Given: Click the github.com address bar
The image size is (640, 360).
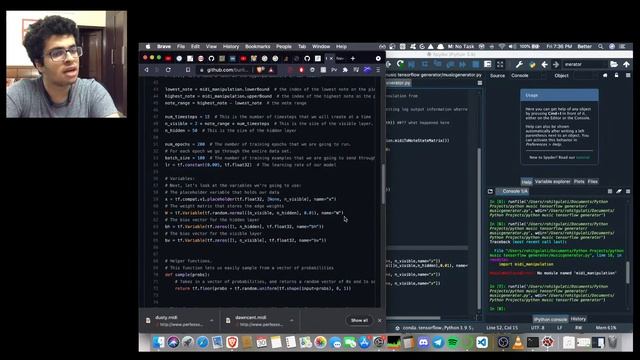Looking at the screenshot, I should point(227,70).
